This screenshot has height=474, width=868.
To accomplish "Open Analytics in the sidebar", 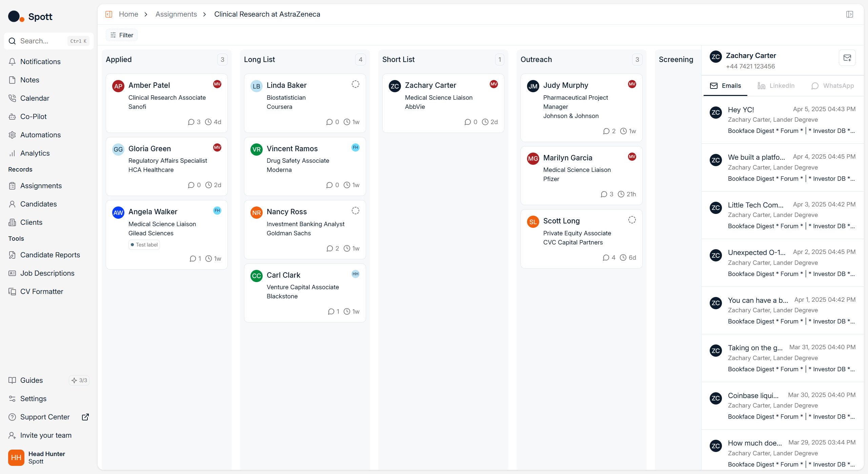I will pyautogui.click(x=35, y=153).
